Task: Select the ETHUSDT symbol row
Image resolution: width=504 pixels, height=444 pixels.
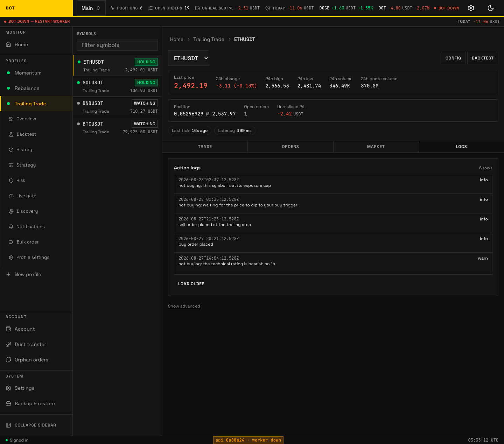Action: coord(118,65)
